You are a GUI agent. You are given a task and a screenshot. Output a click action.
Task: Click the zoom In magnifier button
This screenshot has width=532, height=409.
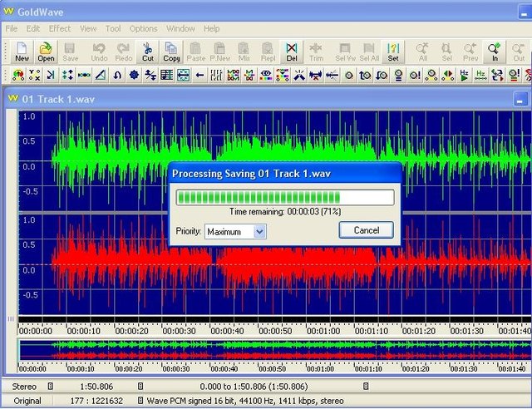pos(495,52)
